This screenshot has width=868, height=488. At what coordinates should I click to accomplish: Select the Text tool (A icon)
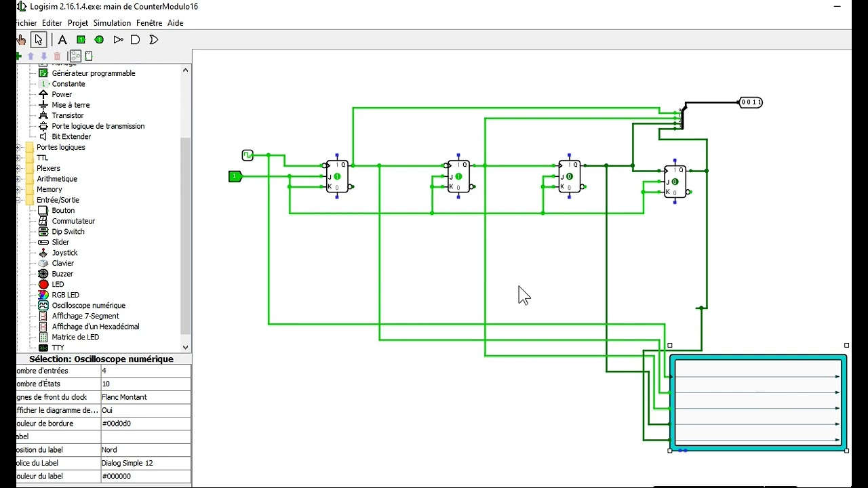(x=62, y=39)
